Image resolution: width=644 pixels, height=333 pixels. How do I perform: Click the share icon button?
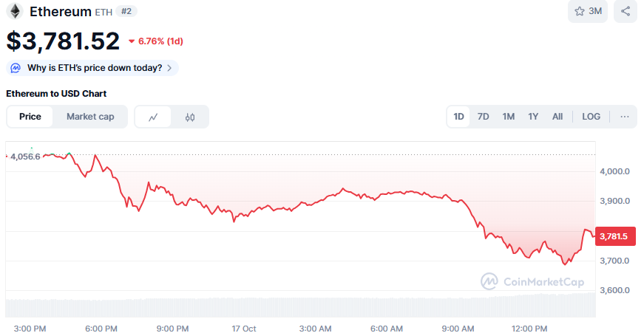point(626,11)
